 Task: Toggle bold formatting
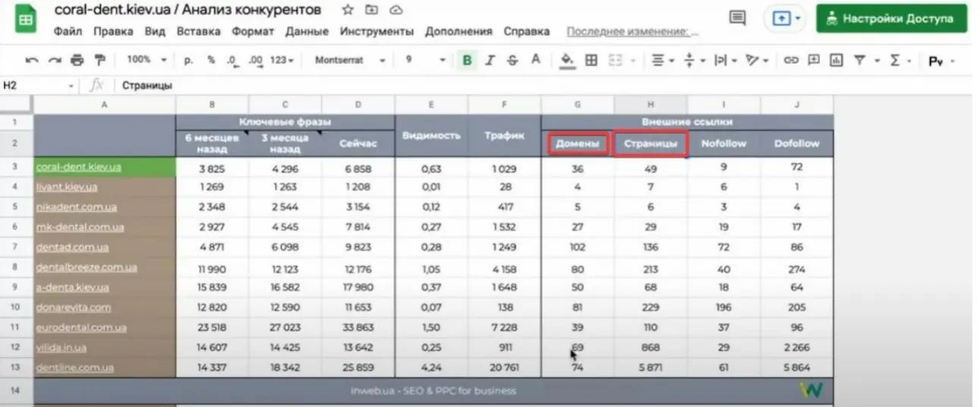pos(467,60)
